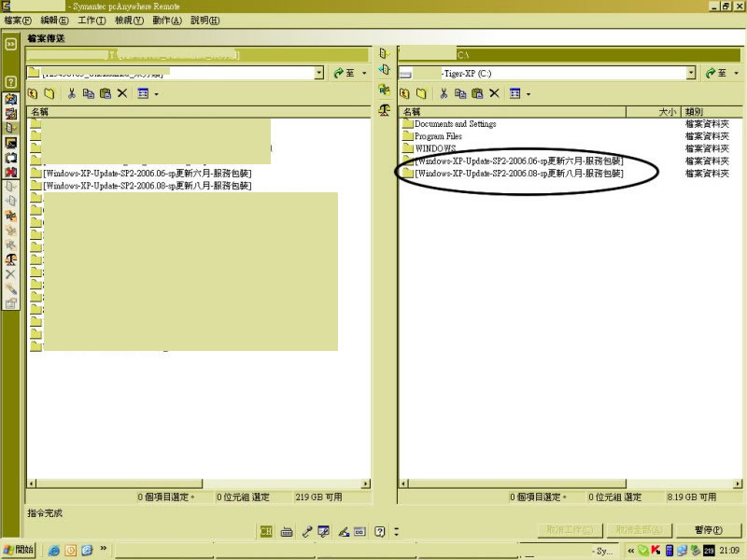Expand the right pane 至 dropdown arrow

coord(737,73)
